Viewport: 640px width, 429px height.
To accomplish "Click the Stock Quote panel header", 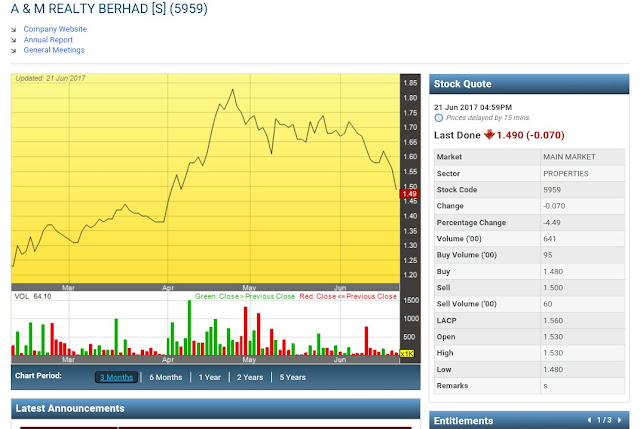I will pyautogui.click(x=529, y=84).
